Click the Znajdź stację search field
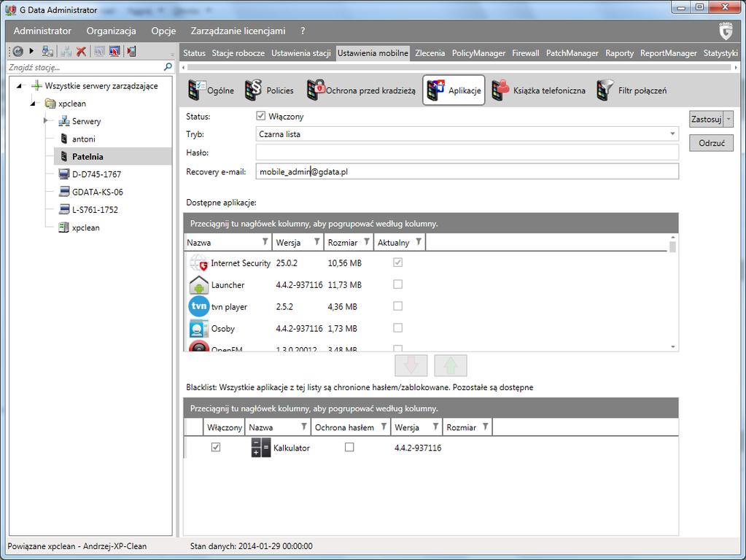 pyautogui.click(x=85, y=67)
